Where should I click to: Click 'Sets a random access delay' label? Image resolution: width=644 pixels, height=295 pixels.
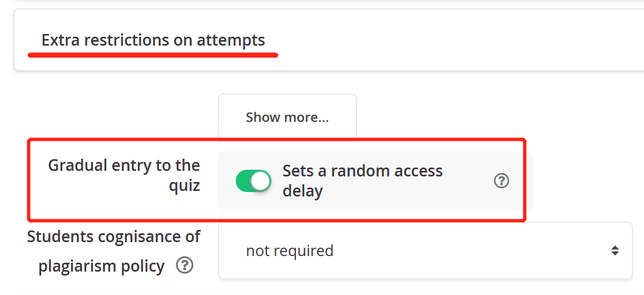tap(362, 181)
